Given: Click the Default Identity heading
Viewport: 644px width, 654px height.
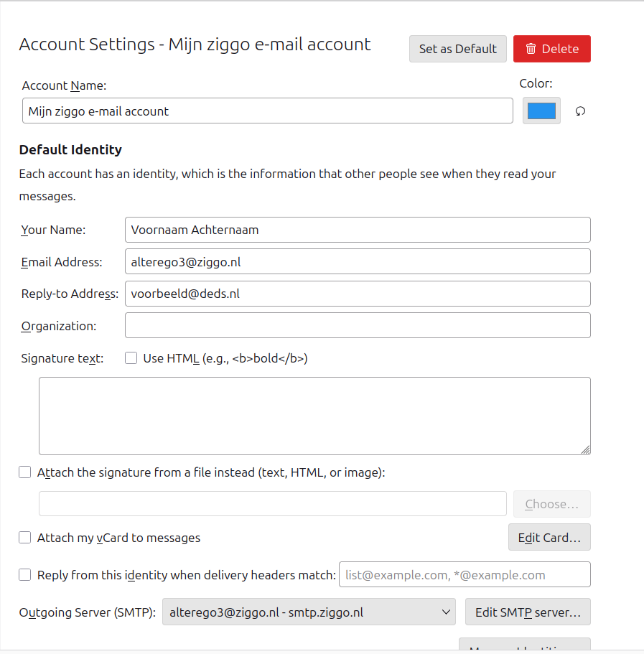Looking at the screenshot, I should [70, 150].
